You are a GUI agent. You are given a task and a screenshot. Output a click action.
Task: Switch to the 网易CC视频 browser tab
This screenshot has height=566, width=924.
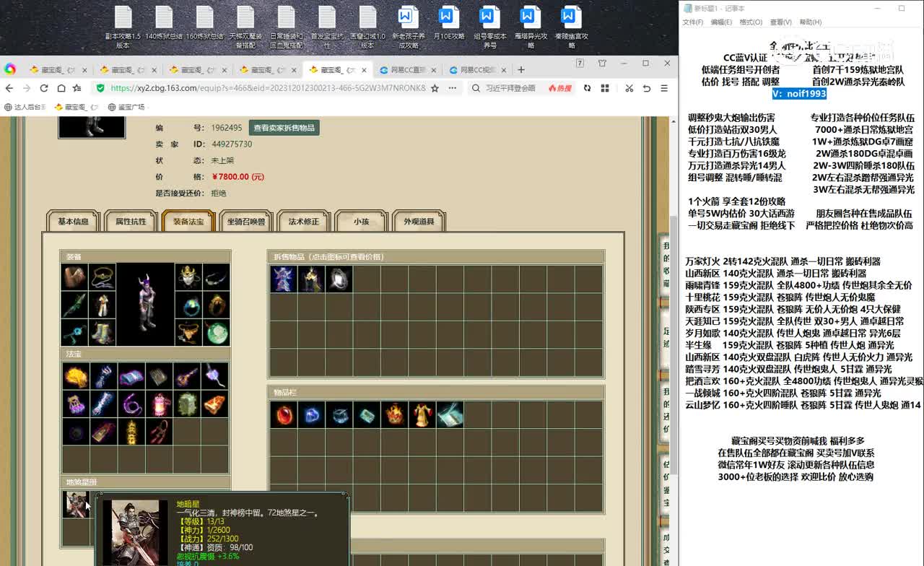pos(476,70)
